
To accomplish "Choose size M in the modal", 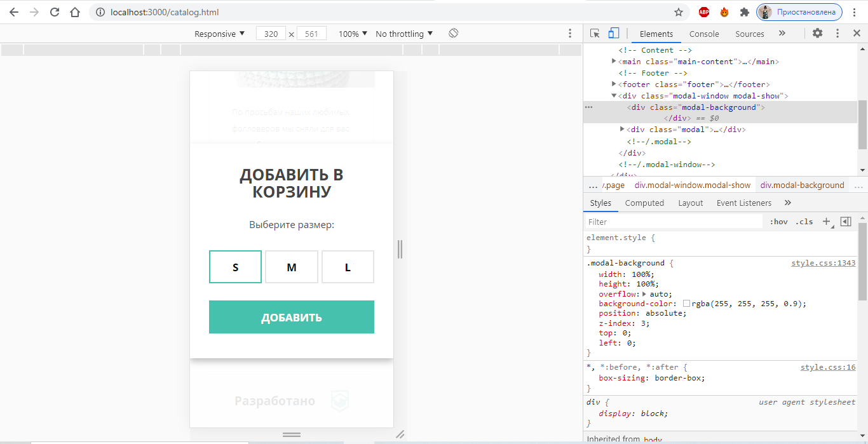I will pos(292,267).
